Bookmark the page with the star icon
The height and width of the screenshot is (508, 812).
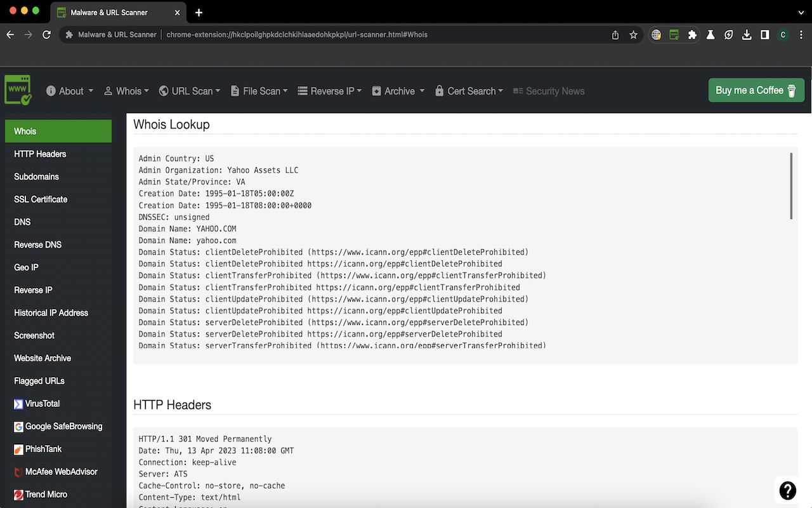pos(633,35)
